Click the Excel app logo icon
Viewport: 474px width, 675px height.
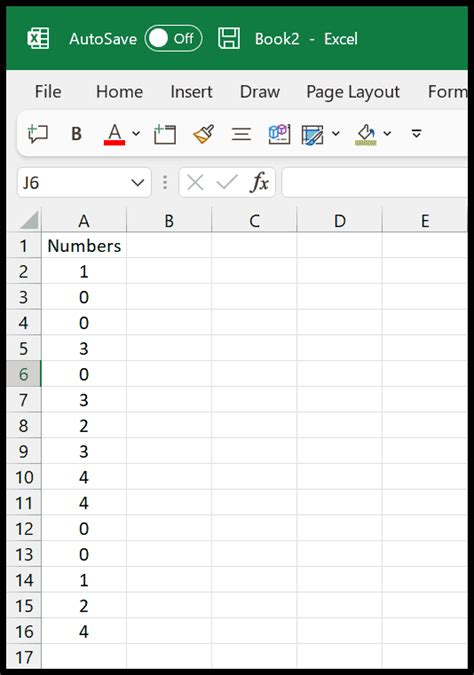(x=38, y=39)
